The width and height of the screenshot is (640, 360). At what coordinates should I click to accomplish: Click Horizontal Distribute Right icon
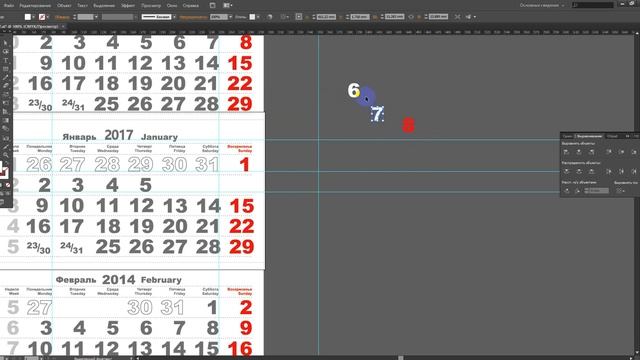coord(634,171)
